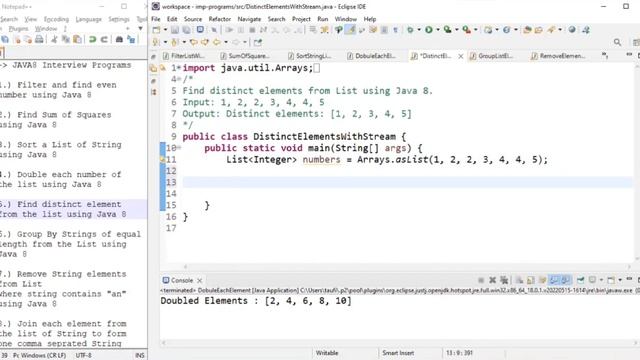The height and width of the screenshot is (360, 640).
Task: Expand the folded import section at line 1
Action: (x=179, y=67)
